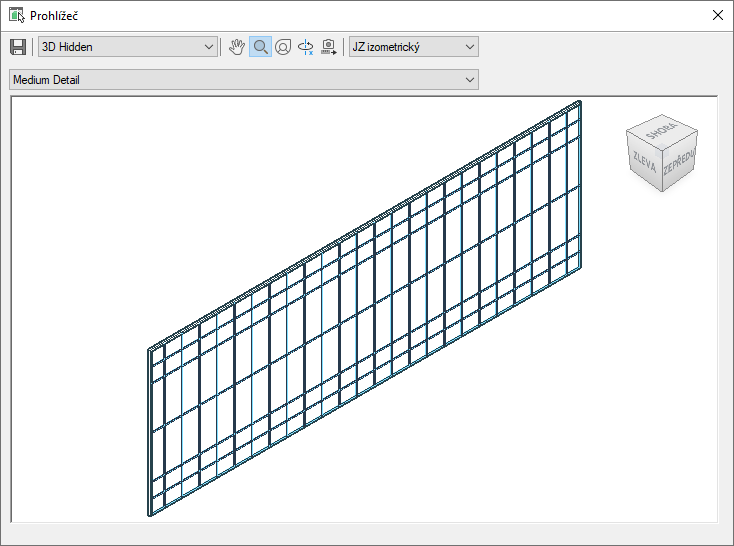Click the camera capture view icon
This screenshot has width=734, height=546.
click(x=329, y=47)
